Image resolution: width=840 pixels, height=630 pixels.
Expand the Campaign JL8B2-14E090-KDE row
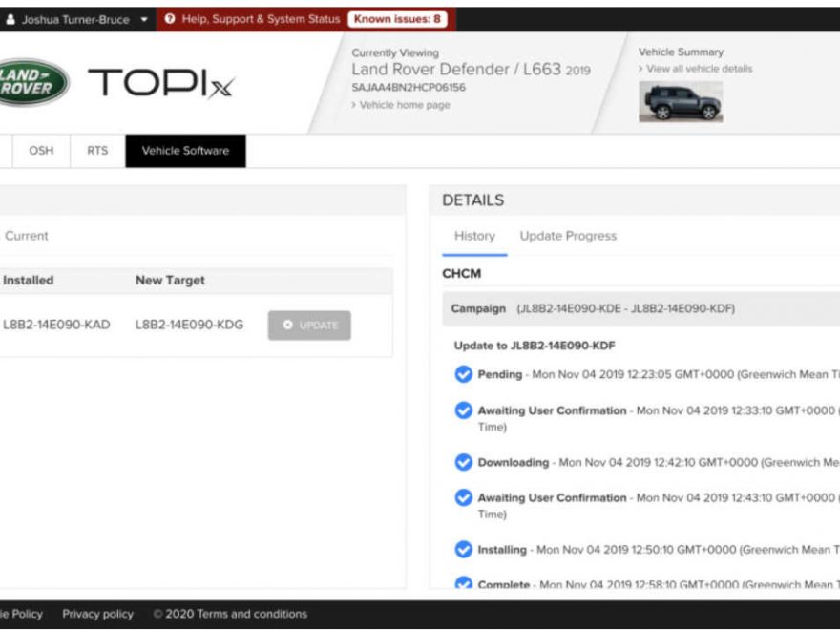coord(640,309)
